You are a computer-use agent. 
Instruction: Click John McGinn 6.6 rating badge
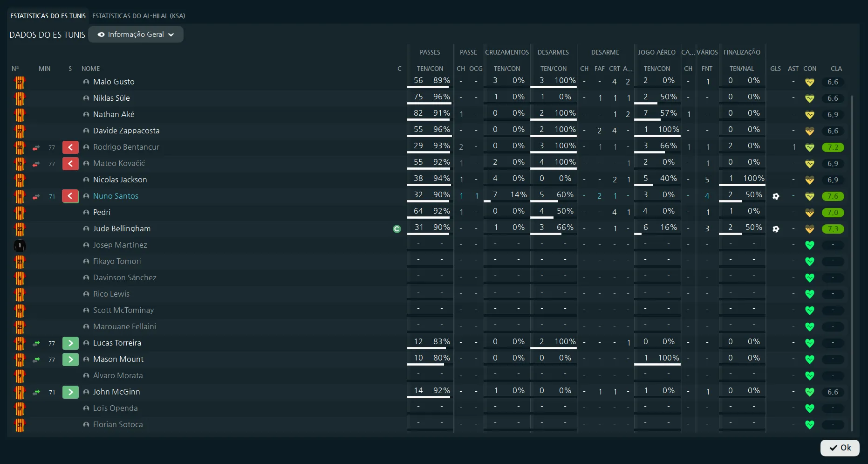(x=833, y=392)
